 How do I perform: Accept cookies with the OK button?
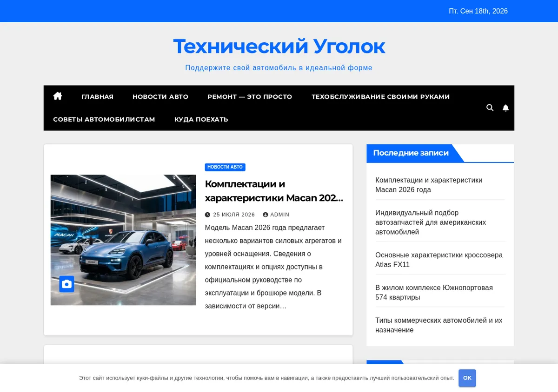[467, 378]
